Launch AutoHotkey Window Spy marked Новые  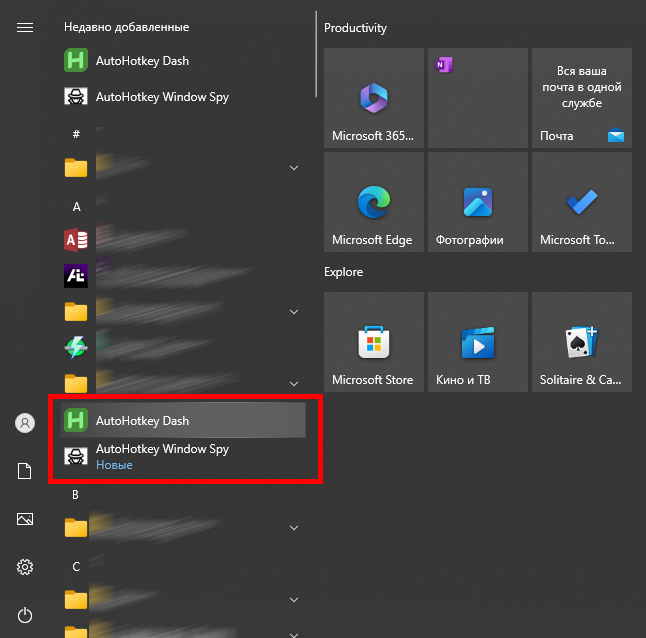click(x=162, y=456)
